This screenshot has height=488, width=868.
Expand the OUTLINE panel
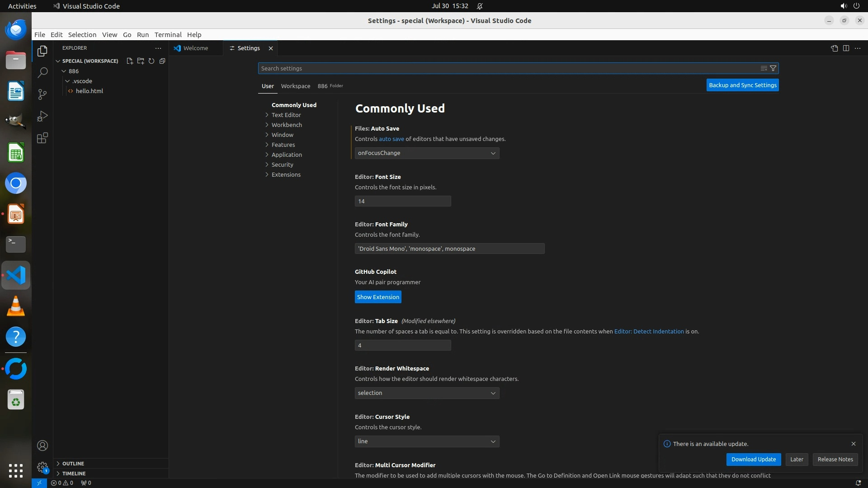[x=73, y=464]
